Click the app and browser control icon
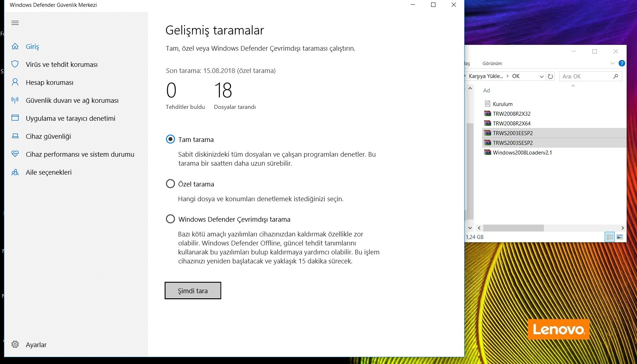 [15, 118]
